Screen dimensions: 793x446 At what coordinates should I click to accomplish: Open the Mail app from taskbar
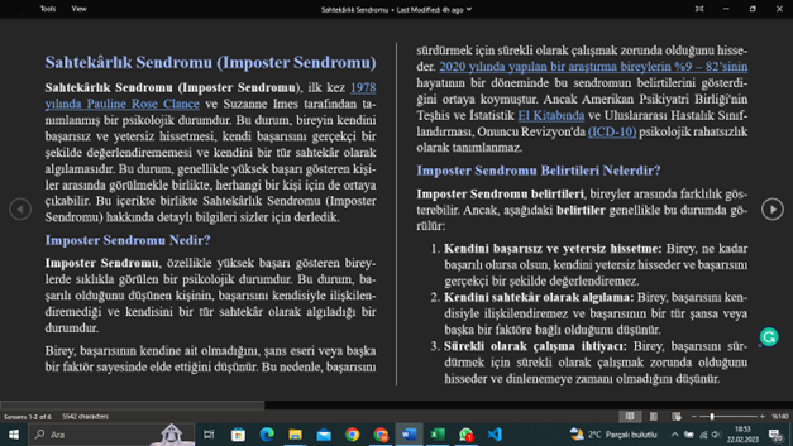[324, 434]
